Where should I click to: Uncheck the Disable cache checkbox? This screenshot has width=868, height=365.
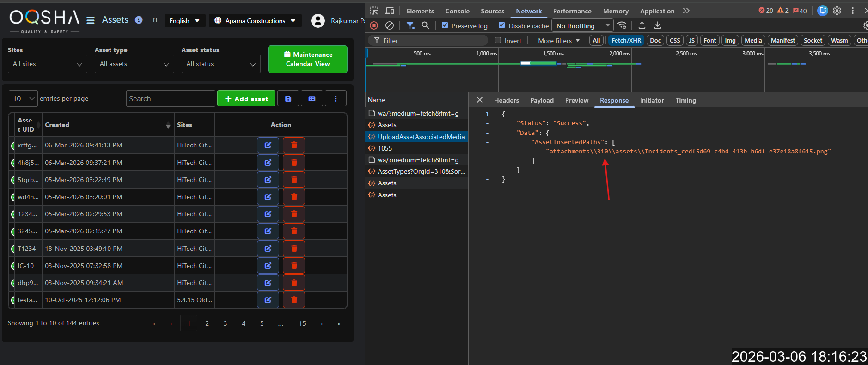point(502,25)
